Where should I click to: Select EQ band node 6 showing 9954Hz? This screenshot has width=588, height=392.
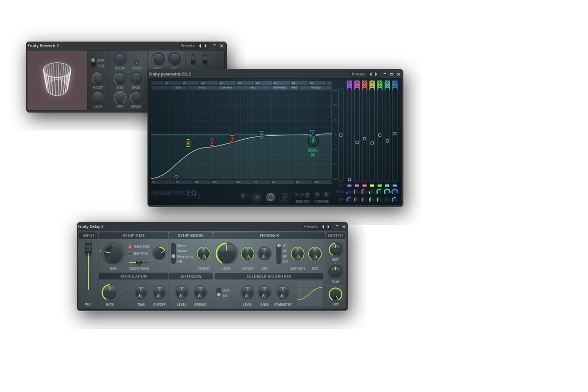313,141
